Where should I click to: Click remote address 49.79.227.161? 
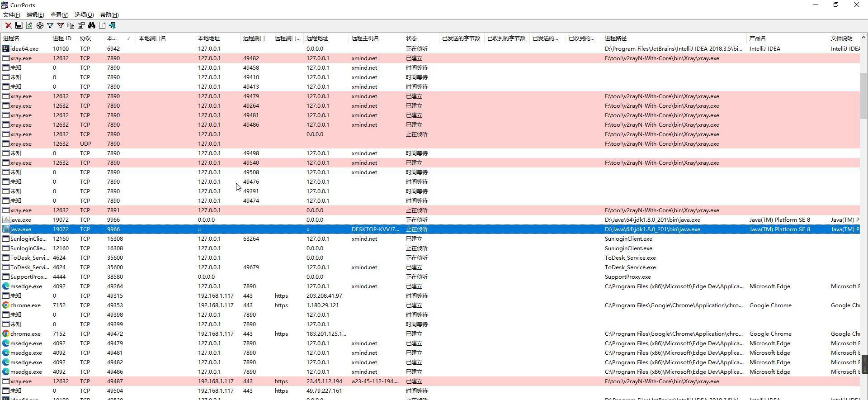[x=324, y=390]
